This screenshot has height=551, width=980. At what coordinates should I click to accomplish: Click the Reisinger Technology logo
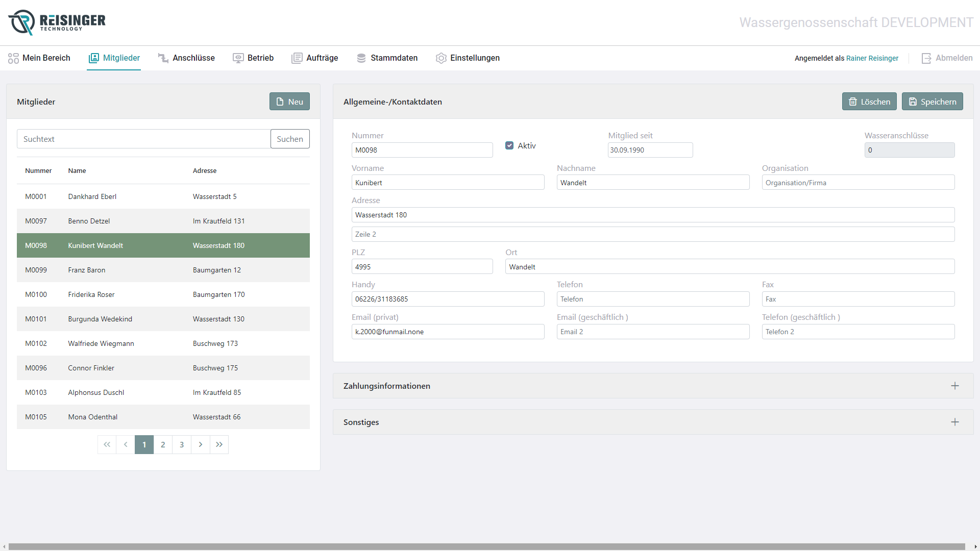57,22
